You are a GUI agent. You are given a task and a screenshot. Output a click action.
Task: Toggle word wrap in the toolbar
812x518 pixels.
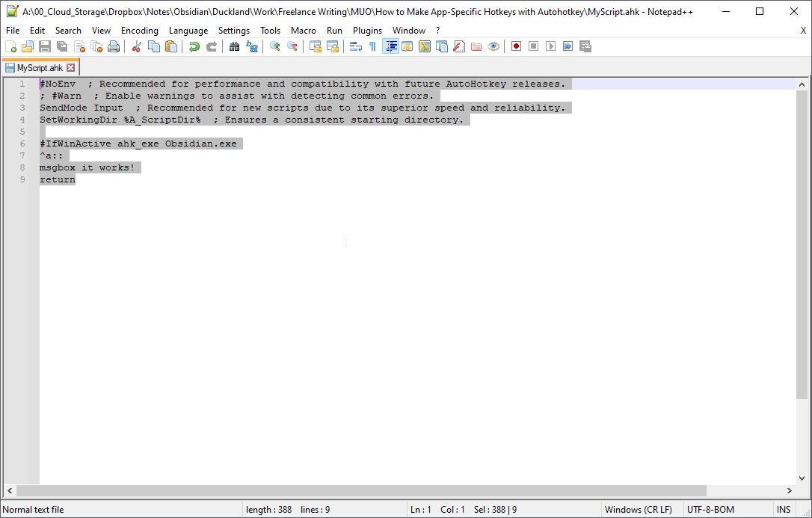click(x=355, y=46)
